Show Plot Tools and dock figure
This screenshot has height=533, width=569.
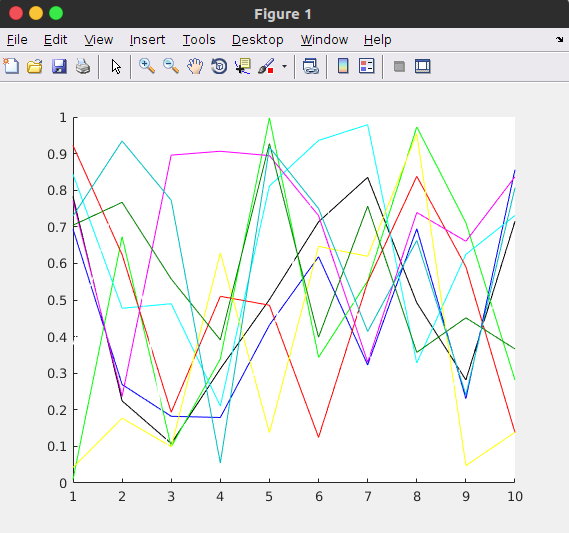tap(423, 66)
